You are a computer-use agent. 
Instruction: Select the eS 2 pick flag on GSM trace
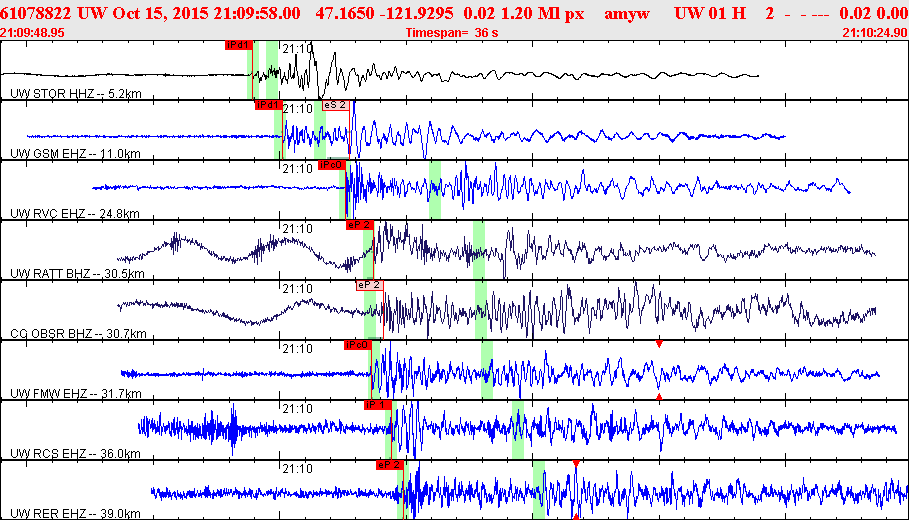335,105
